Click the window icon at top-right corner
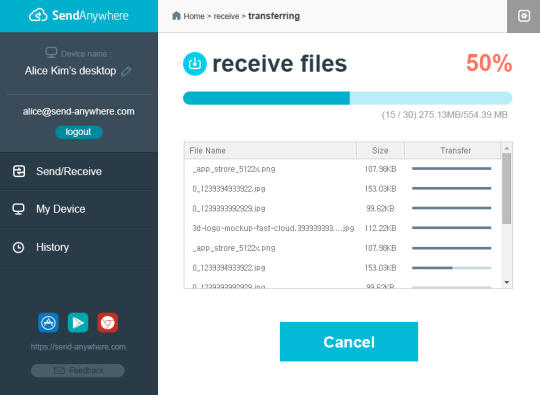The height and width of the screenshot is (395, 540). point(524,16)
